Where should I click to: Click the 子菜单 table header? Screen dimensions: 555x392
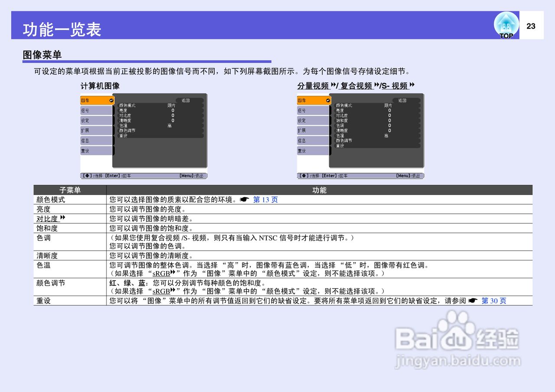[x=70, y=190]
